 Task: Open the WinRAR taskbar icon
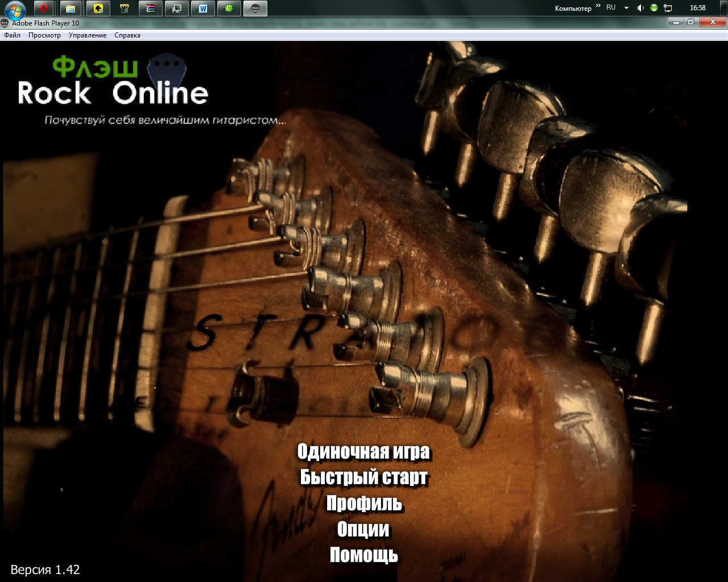click(x=151, y=9)
